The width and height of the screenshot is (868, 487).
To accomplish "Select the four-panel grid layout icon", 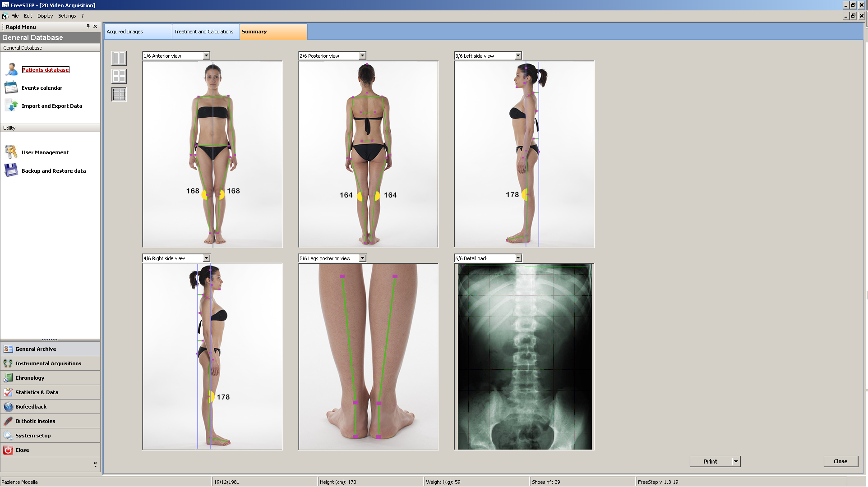I will click(x=119, y=76).
